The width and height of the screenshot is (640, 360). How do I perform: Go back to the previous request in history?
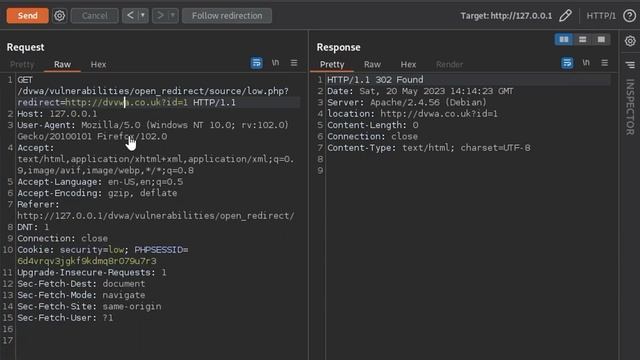[x=130, y=16]
